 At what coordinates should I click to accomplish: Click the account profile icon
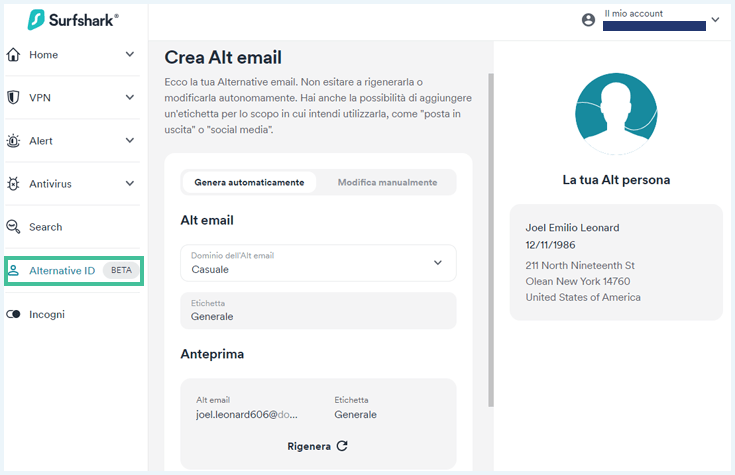tap(588, 20)
